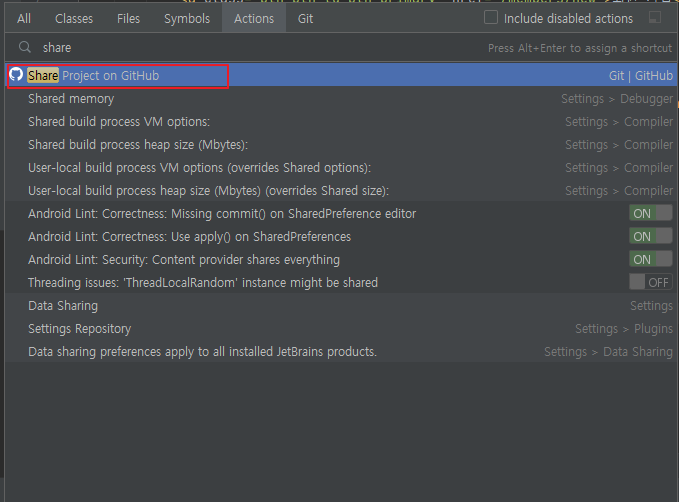Open Shared memory debugger setting
The height and width of the screenshot is (502, 679).
[340, 99]
